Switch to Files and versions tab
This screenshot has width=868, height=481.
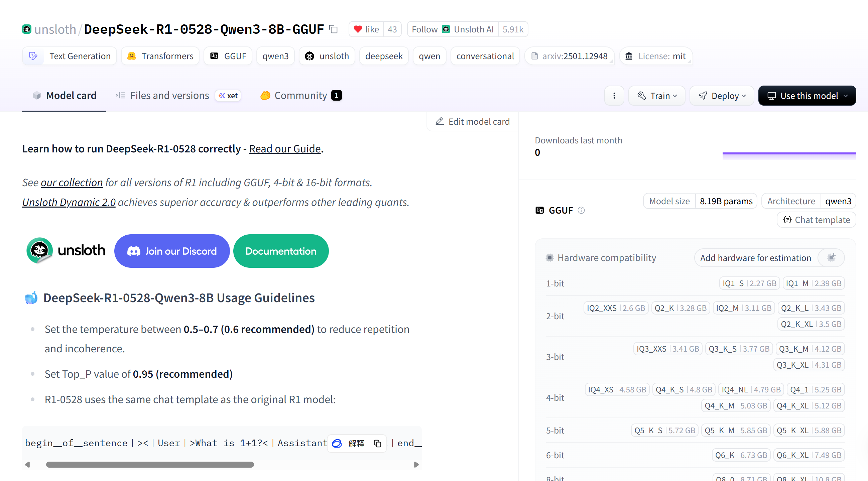coord(169,96)
